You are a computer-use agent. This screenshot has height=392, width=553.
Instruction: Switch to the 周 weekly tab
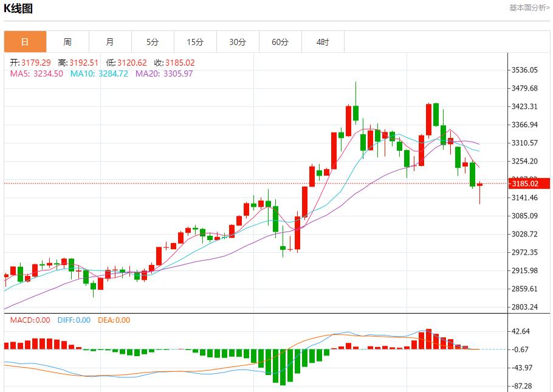pos(67,42)
